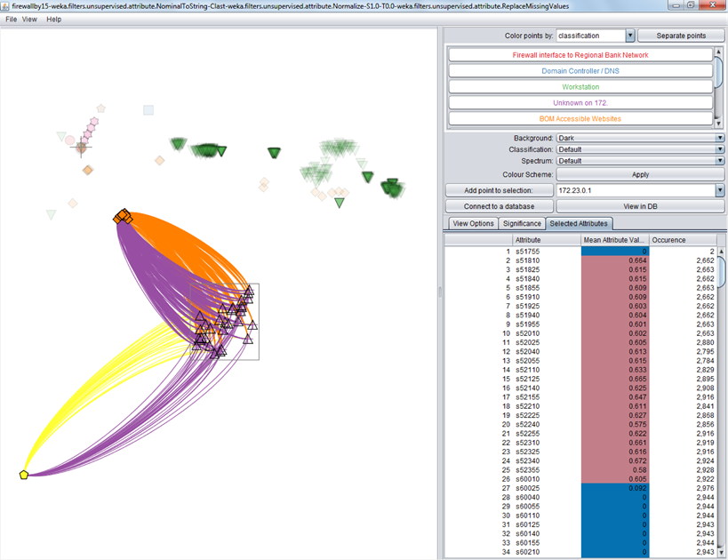
Task: Select attribute row s52210
Action: (580, 406)
